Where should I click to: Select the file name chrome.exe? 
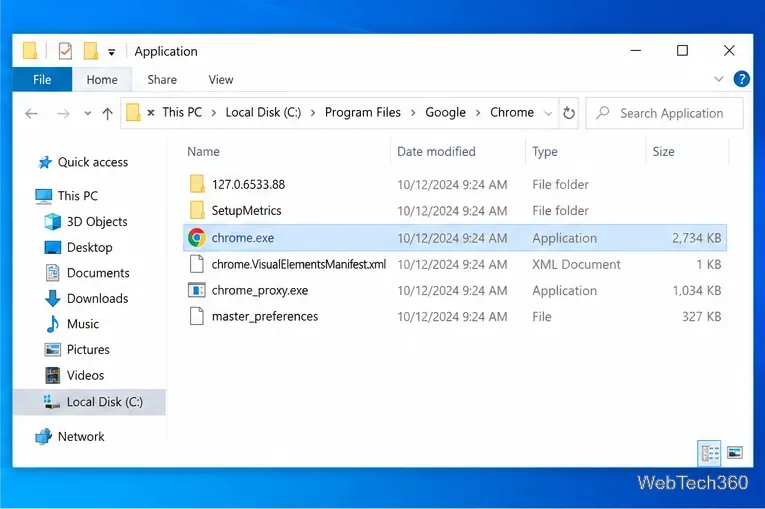tap(243, 238)
